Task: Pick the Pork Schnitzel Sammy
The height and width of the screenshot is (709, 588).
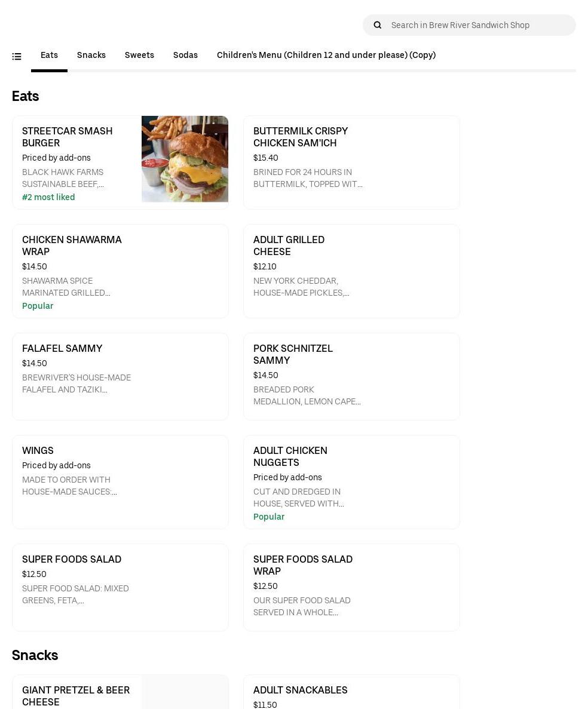Action: pos(293,355)
